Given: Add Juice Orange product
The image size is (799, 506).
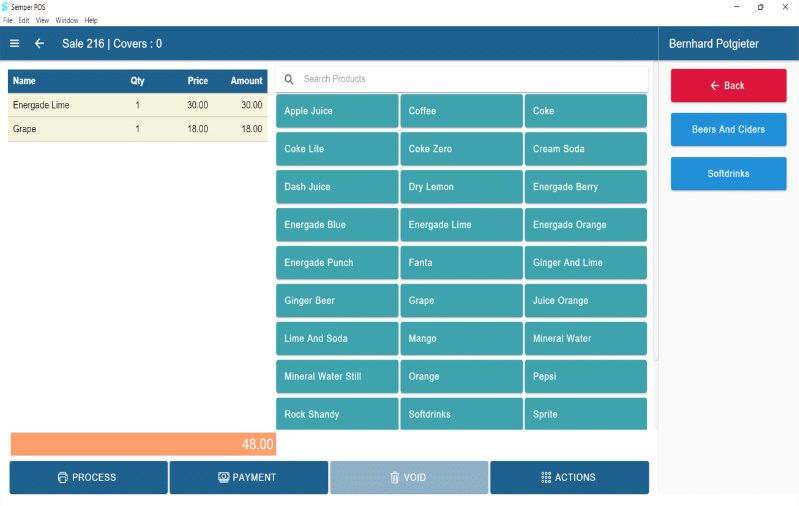Looking at the screenshot, I should [585, 301].
